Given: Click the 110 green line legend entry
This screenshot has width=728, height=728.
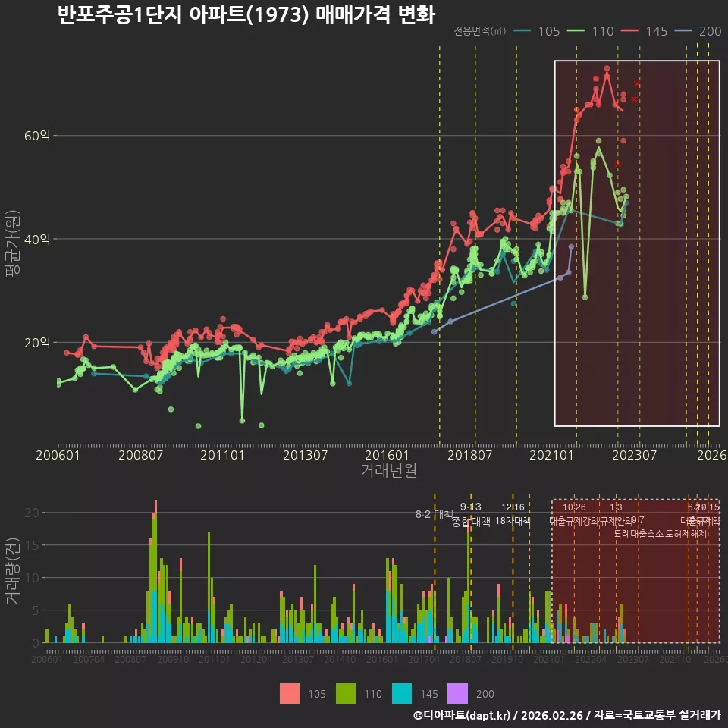Looking at the screenshot, I should point(591,31).
